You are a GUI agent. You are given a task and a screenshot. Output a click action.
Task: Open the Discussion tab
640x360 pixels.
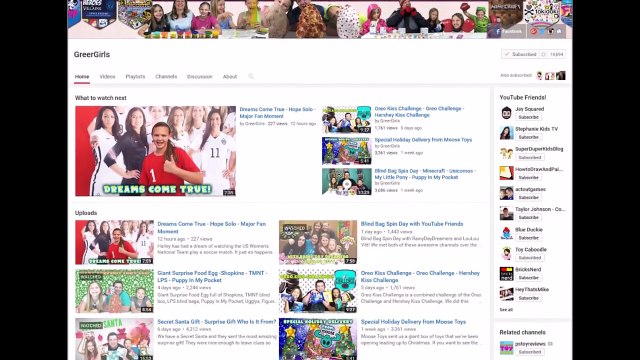[200, 77]
